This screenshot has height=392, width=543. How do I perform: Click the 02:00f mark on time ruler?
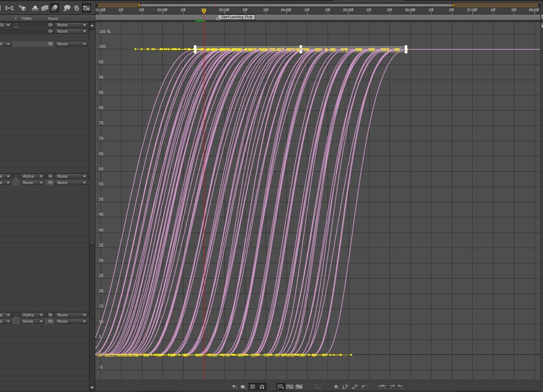162,10
